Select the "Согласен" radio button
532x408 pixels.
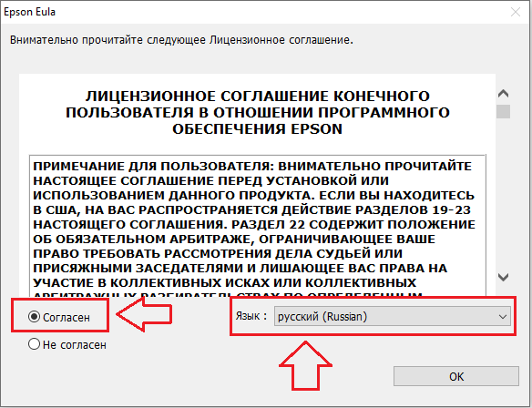[35, 317]
